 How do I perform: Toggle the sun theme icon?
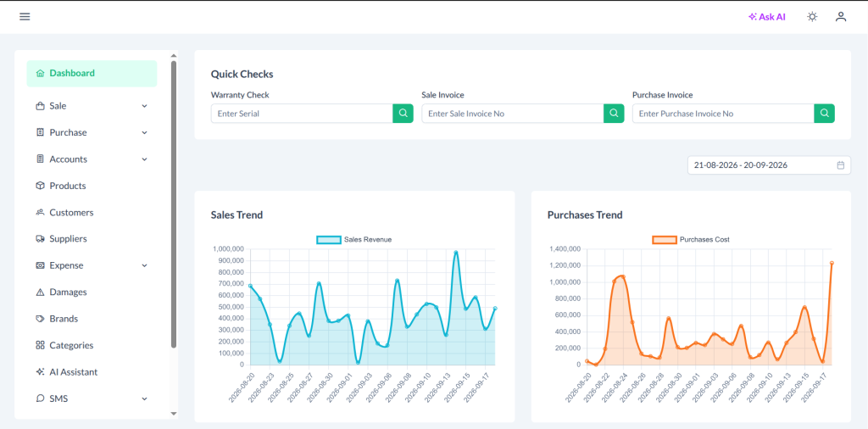pos(812,17)
